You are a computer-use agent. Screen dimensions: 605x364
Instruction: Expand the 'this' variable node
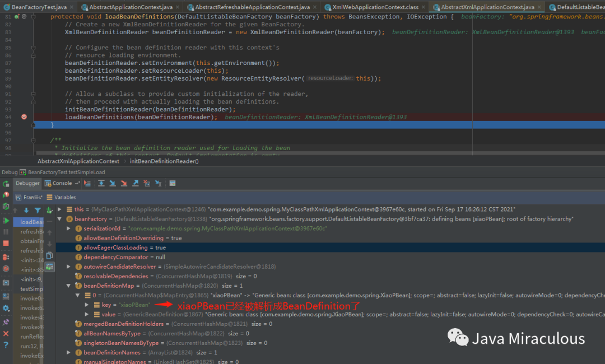click(59, 209)
